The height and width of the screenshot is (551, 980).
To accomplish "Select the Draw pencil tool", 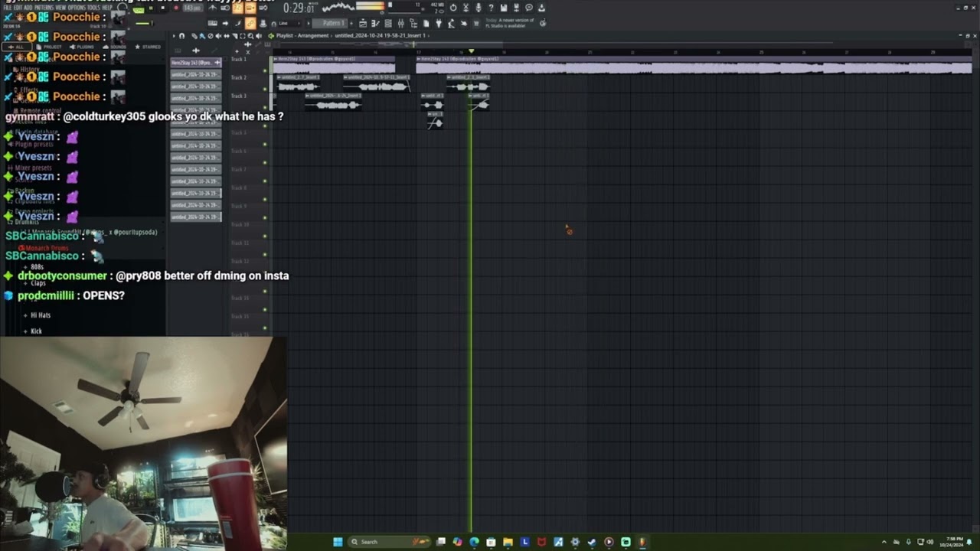I will (x=194, y=35).
